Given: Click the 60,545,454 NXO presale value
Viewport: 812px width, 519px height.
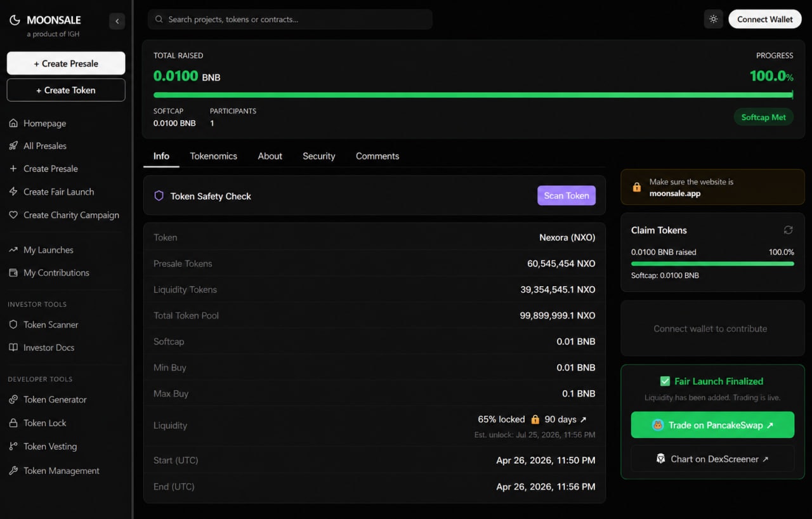Looking at the screenshot, I should click(561, 263).
